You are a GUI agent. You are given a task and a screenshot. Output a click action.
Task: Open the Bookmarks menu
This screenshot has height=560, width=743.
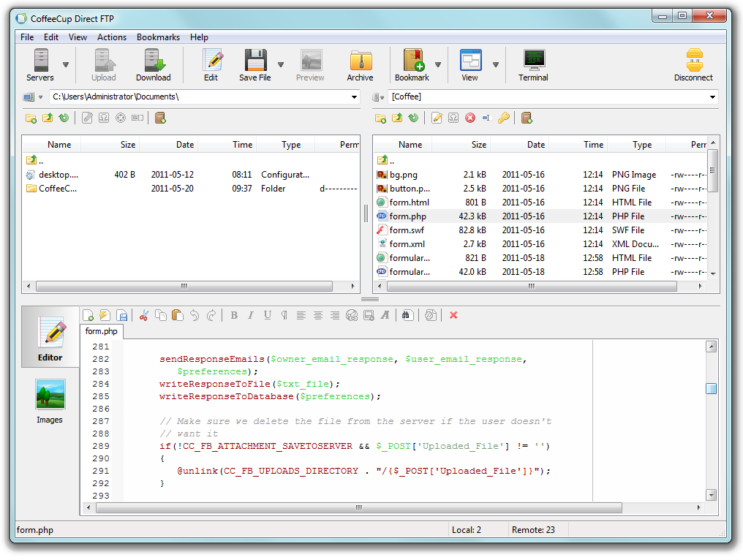[158, 37]
